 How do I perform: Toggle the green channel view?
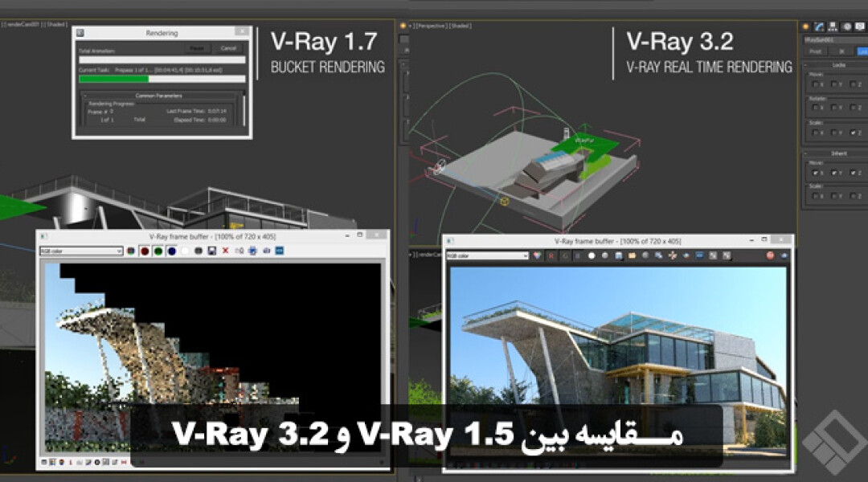coord(159,251)
